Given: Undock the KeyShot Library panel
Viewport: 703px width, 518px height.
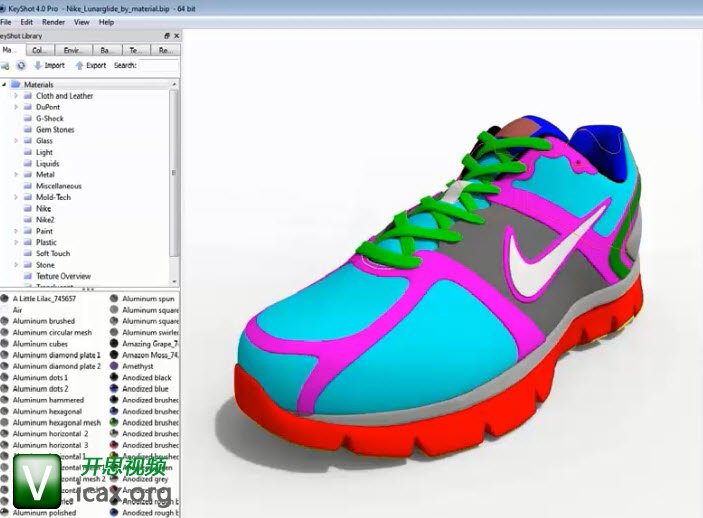Looking at the screenshot, I should pyautogui.click(x=165, y=35).
